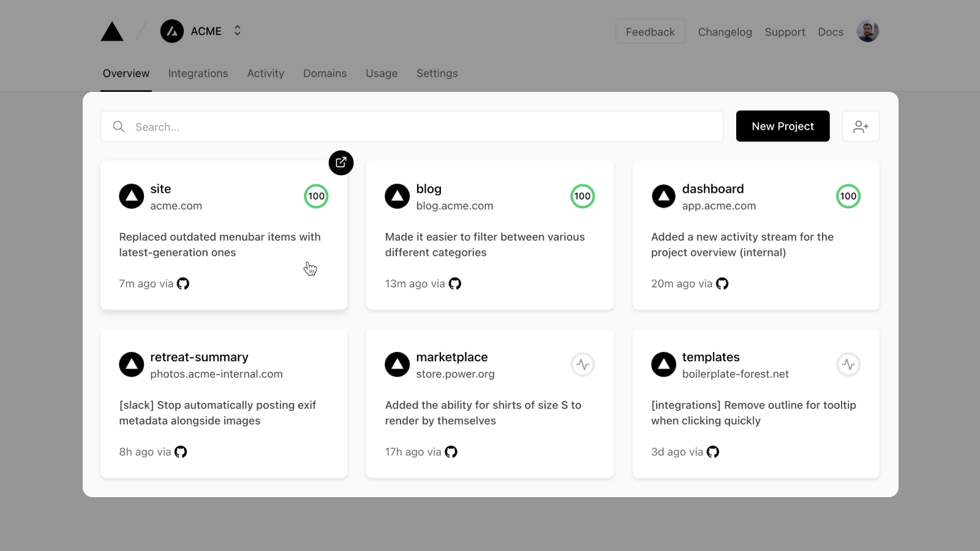Click the site project's 100 lighthouse score ring
The height and width of the screenshot is (551, 980).
point(316,196)
